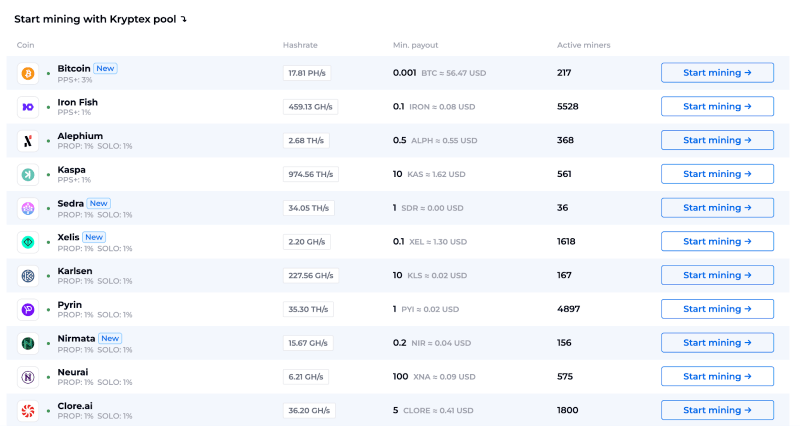The height and width of the screenshot is (426, 800).
Task: Click the Xelis coin icon
Action: click(28, 242)
